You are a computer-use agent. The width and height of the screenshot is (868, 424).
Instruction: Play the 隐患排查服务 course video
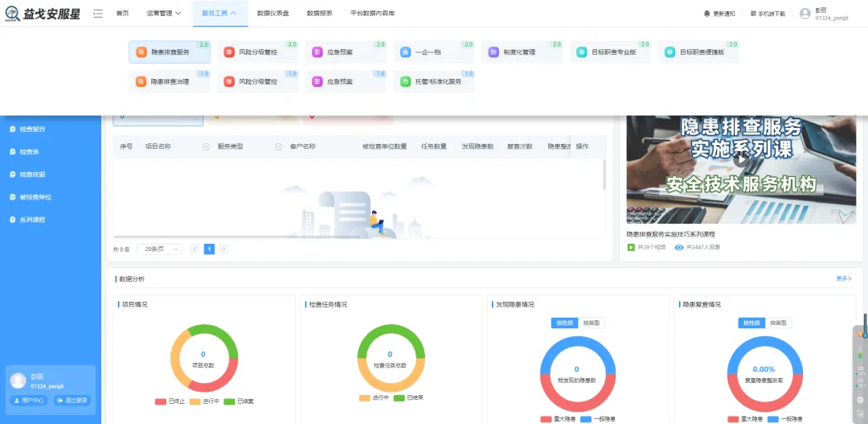[741, 159]
